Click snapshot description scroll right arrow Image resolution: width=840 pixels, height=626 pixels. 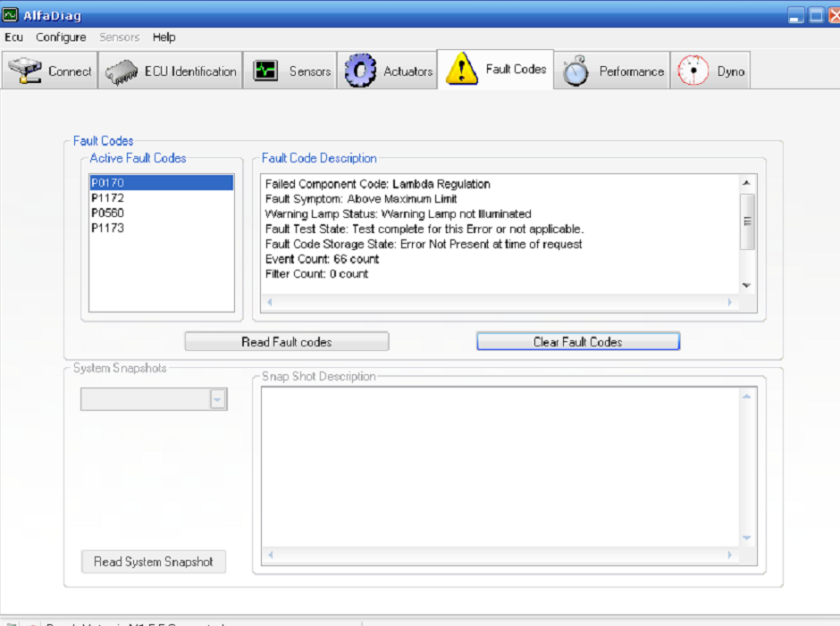point(730,555)
